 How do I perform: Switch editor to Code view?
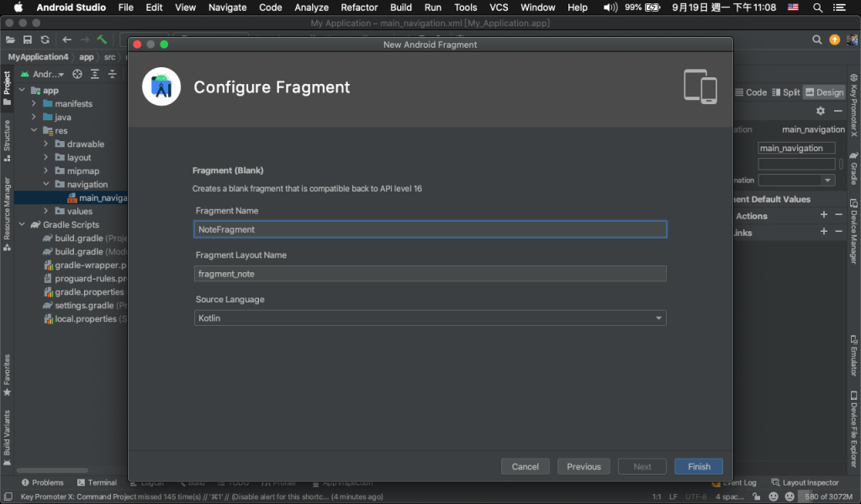(750, 92)
